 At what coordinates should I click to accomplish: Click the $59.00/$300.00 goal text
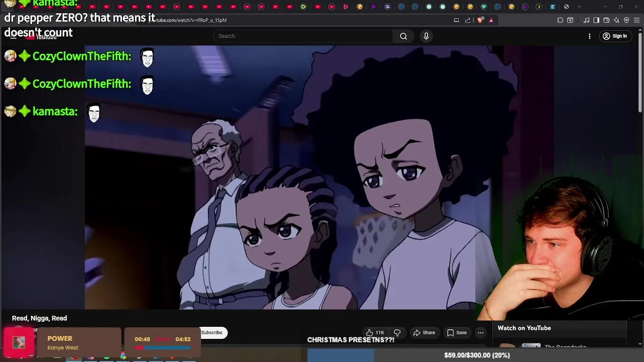coord(477,355)
